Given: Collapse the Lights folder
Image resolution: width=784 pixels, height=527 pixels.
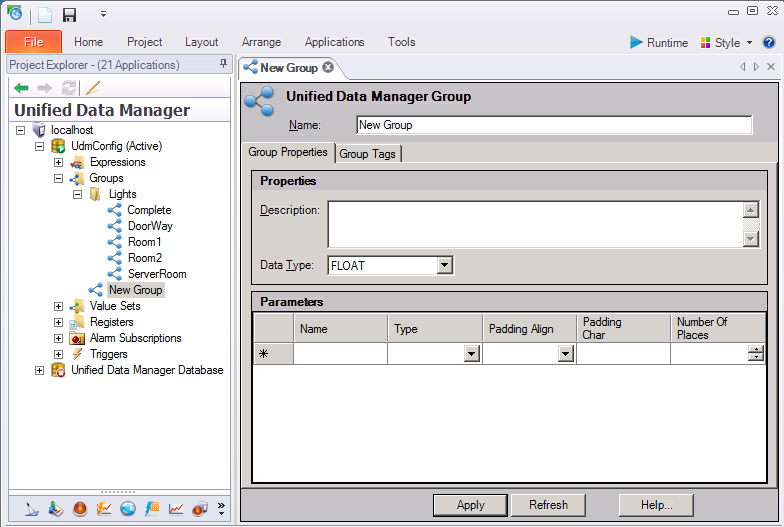Looking at the screenshot, I should coord(77,194).
